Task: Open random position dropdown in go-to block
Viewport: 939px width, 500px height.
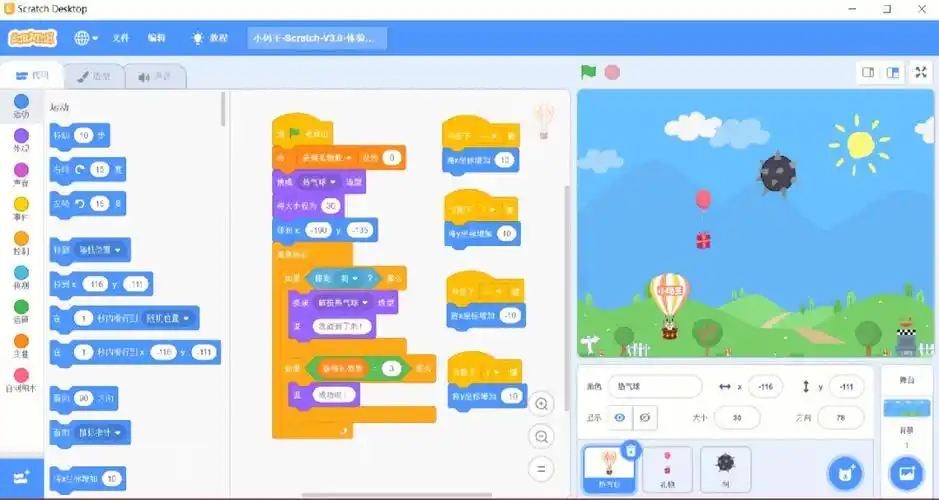Action: (x=99, y=250)
